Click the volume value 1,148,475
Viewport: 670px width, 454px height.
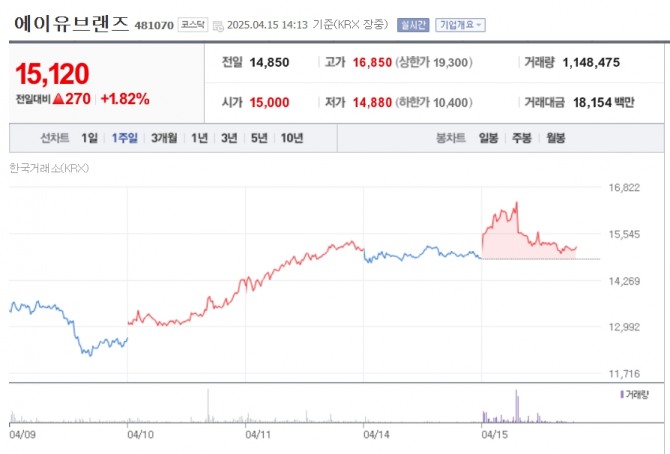coord(591,62)
